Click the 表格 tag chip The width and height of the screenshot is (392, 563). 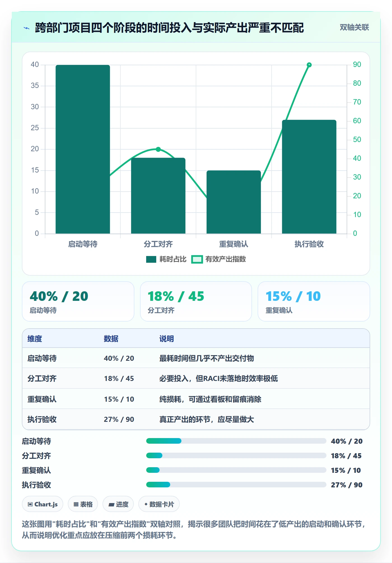click(83, 504)
